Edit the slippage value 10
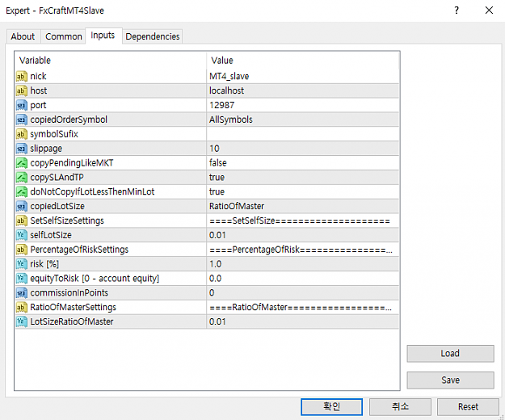The width and height of the screenshot is (505, 420). click(302, 149)
